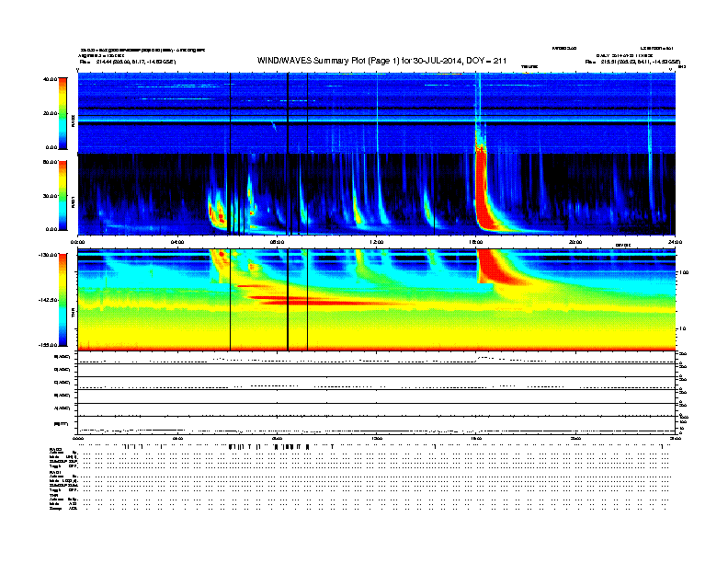Click the -130.00 color scale label
This screenshot has width=728, height=563.
click(49, 255)
